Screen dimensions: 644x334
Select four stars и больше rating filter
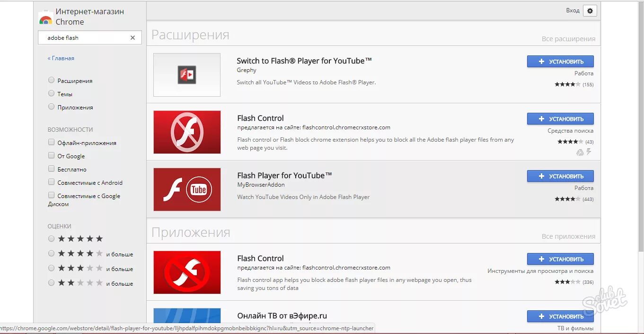[x=51, y=253]
